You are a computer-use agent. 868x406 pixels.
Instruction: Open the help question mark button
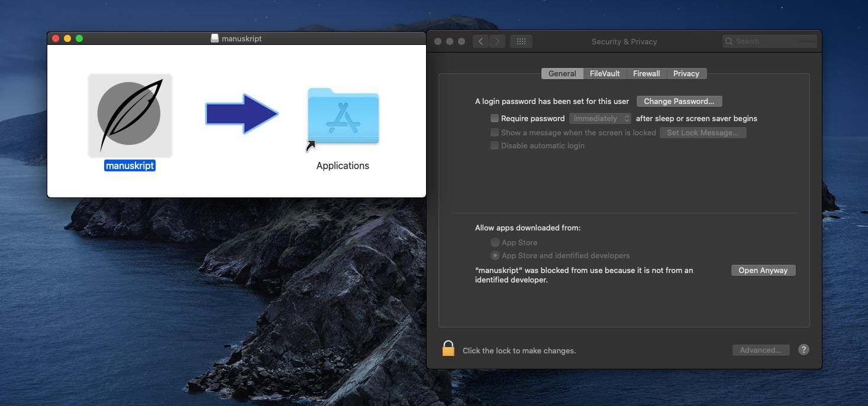[x=804, y=350]
